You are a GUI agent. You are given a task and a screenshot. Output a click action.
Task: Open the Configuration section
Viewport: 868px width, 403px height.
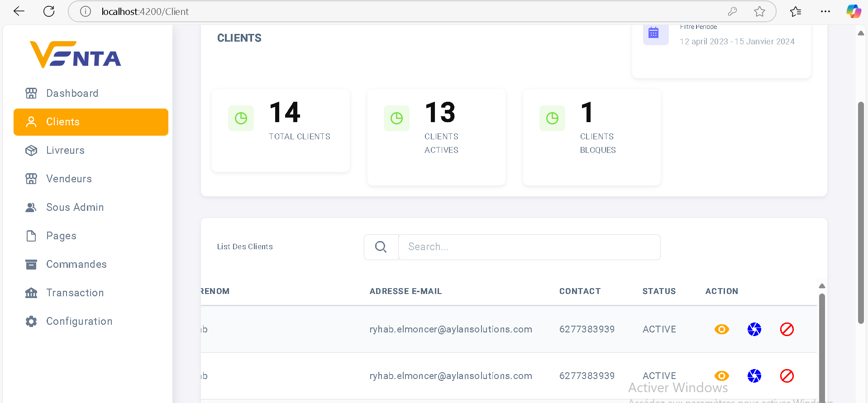pyautogui.click(x=91, y=321)
